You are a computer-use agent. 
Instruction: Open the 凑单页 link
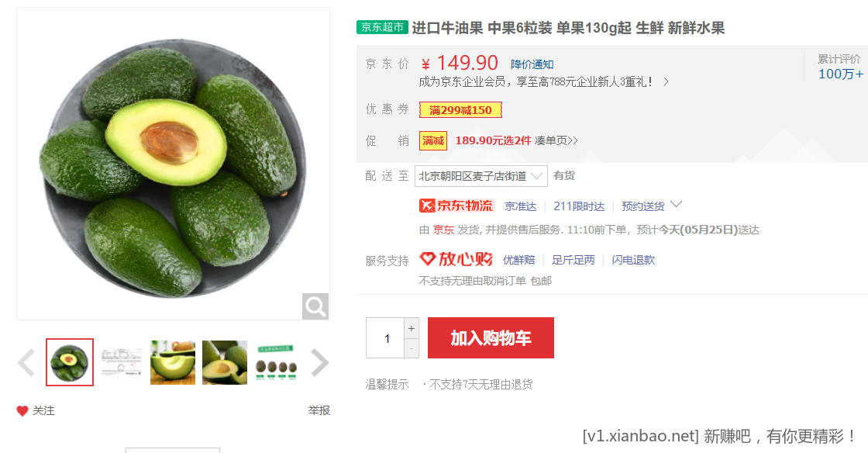[x=556, y=140]
